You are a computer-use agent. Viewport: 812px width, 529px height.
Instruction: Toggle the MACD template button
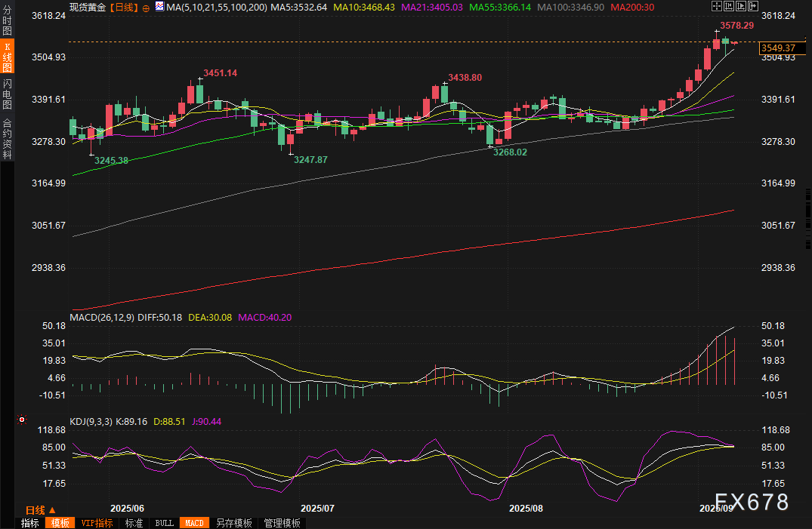pyautogui.click(x=194, y=523)
